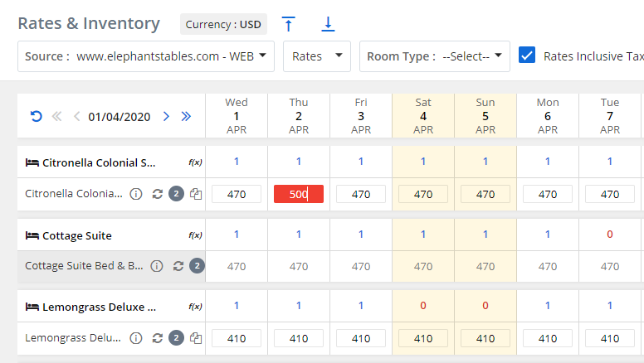Uncheck Rates Inclusive Tax checkbox
644x363 pixels.
526,56
